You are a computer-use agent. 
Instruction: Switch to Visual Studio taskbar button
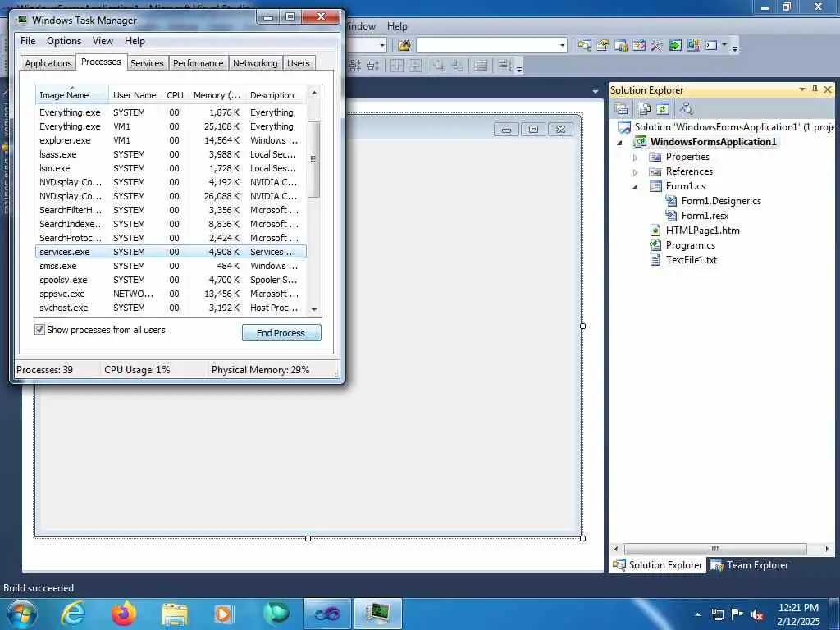(326, 614)
